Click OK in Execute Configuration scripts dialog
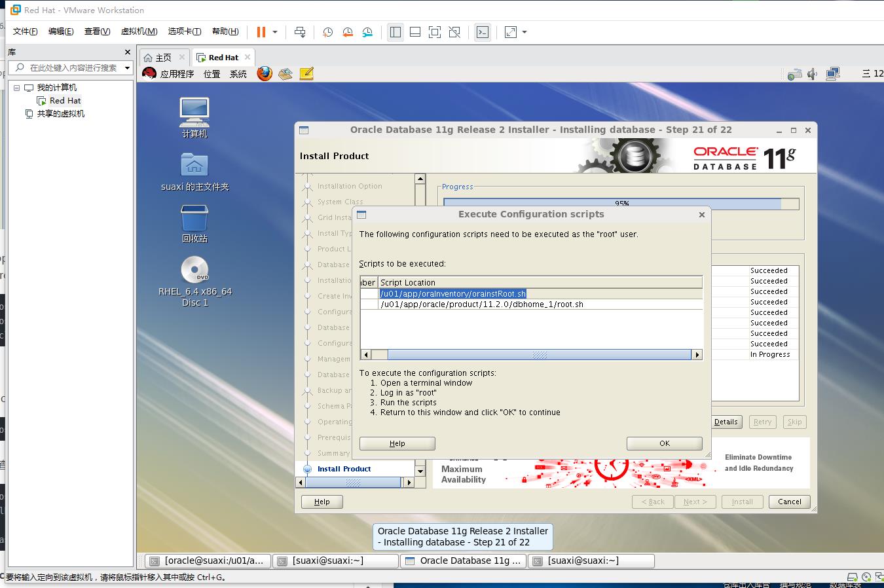884x588 pixels. [665, 443]
